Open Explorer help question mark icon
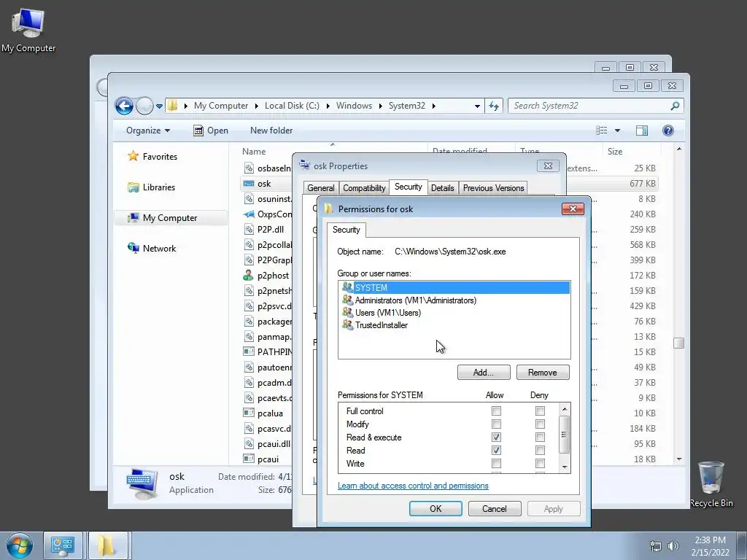747x560 pixels. 668,131
